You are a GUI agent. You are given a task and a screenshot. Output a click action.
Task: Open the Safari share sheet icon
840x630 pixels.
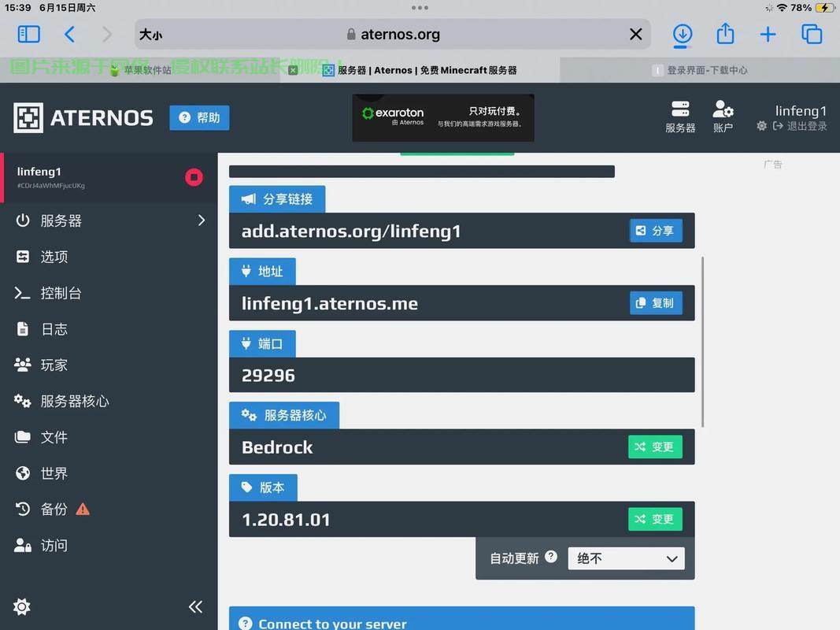[x=725, y=34]
